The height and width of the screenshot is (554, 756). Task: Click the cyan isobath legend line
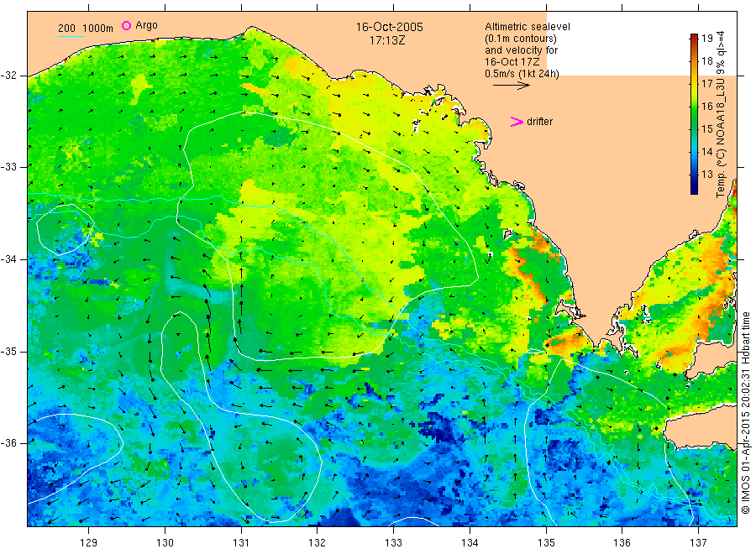[71, 36]
